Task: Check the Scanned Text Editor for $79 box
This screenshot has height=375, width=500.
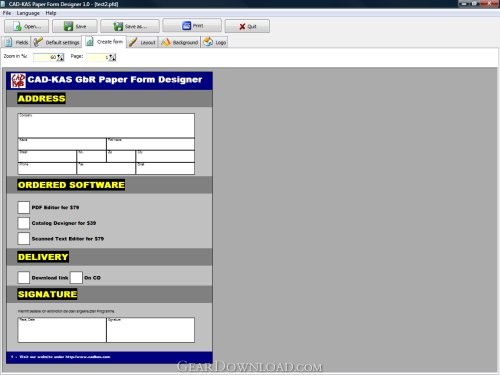Action: coord(24,239)
